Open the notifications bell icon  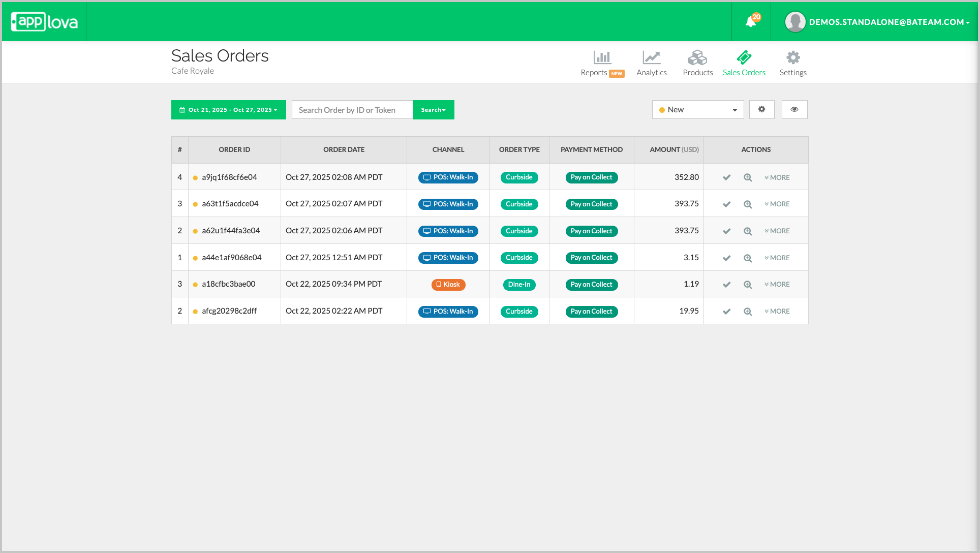tap(751, 22)
